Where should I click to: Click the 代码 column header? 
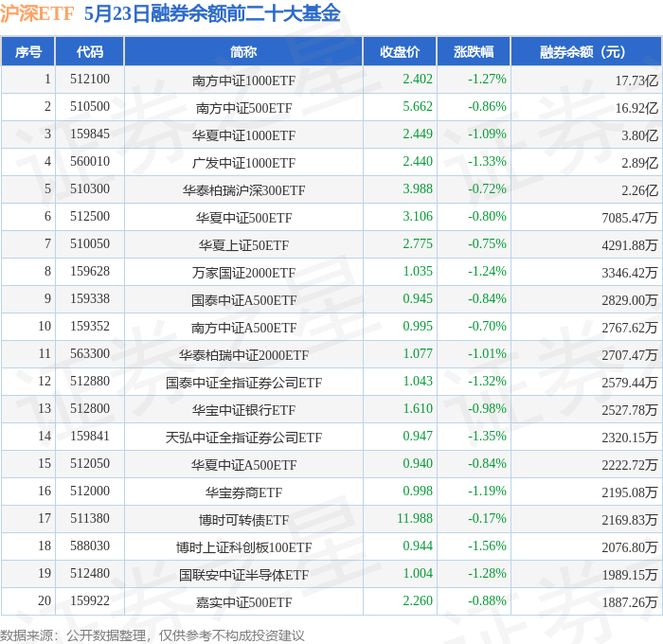click(90, 51)
